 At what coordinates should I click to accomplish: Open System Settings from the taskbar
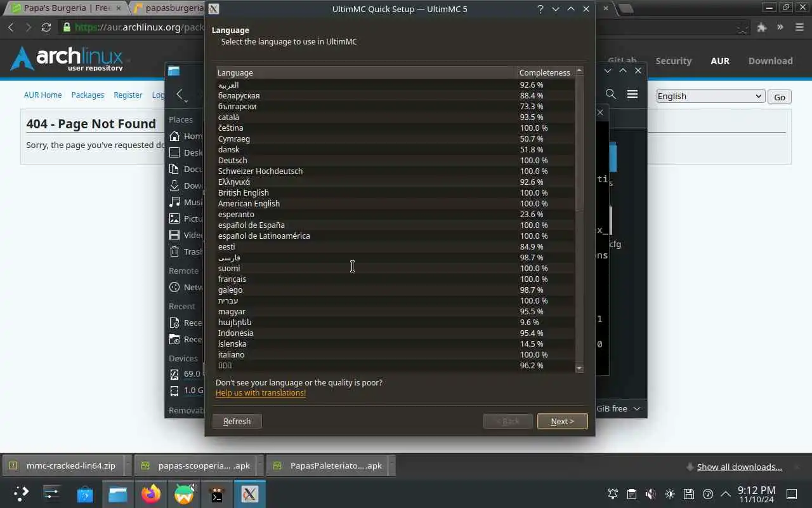coord(51,493)
